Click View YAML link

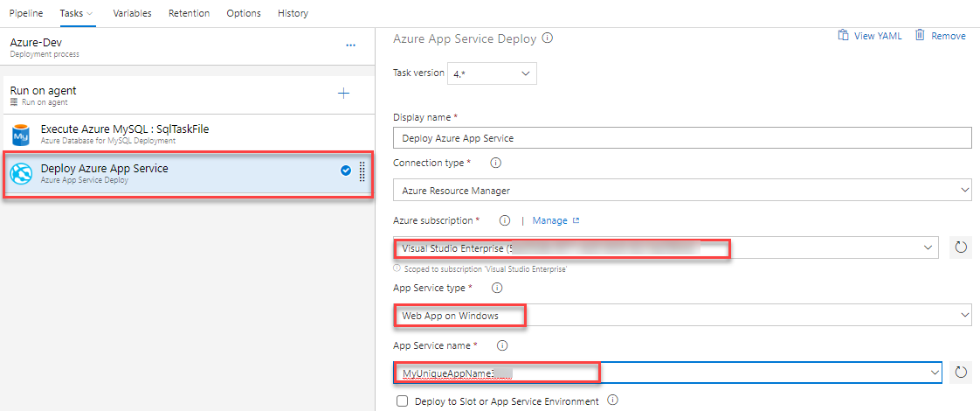(878, 36)
